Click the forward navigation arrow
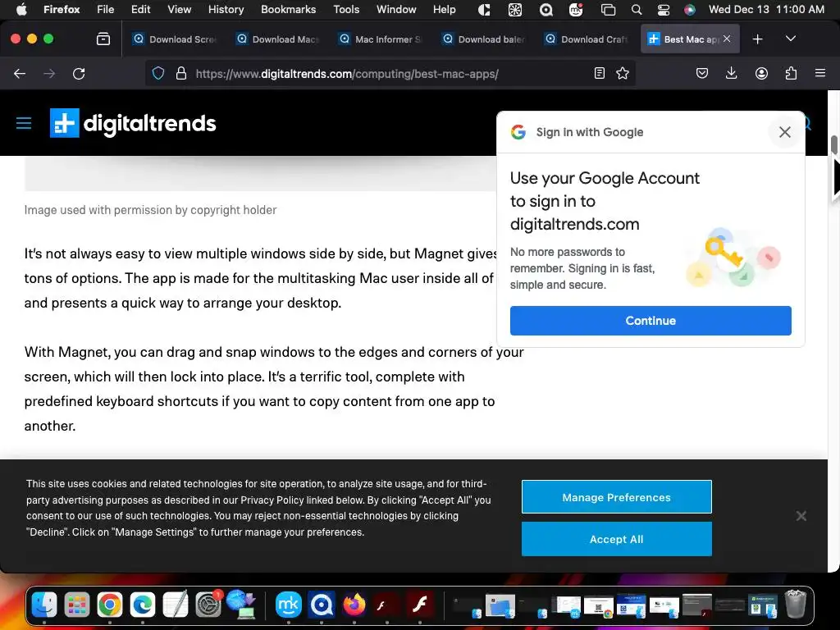840x630 pixels. [49, 73]
